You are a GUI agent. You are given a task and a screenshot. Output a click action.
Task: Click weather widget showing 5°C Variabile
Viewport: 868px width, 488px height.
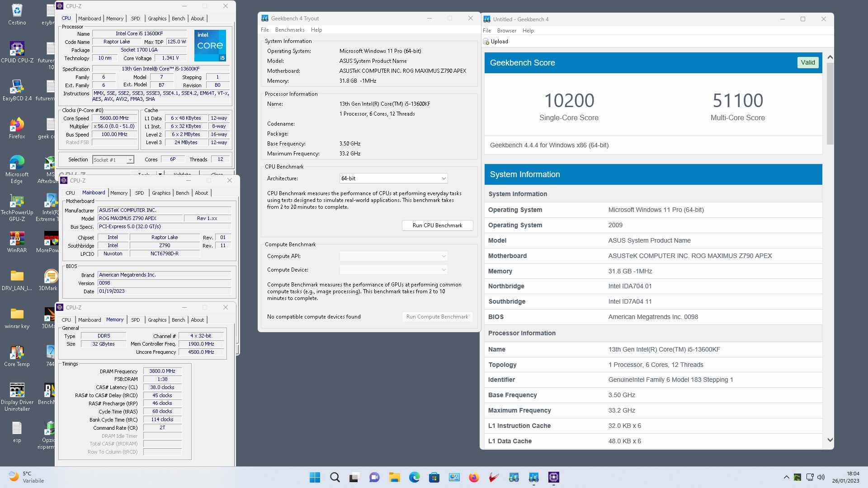click(26, 477)
